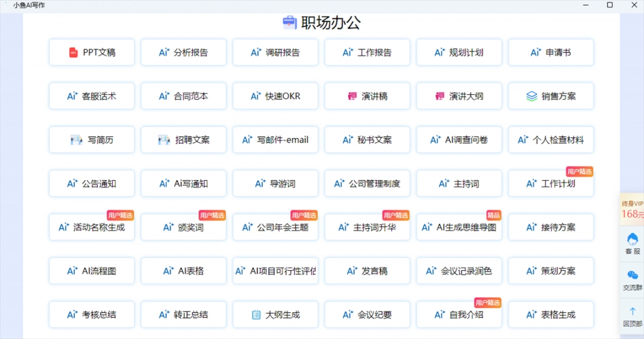Click the AI icon on 公告通知
This screenshot has height=339, width=644.
pyautogui.click(x=72, y=183)
